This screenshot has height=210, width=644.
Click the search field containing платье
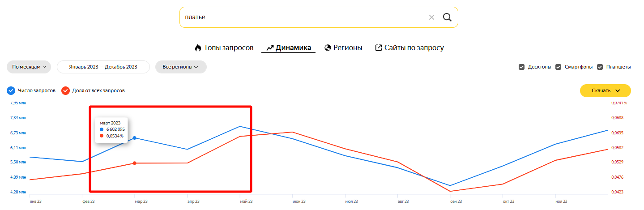click(300, 17)
